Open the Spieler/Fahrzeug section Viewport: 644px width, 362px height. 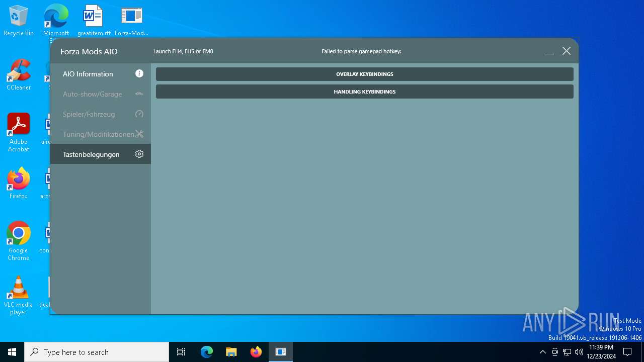(x=101, y=114)
